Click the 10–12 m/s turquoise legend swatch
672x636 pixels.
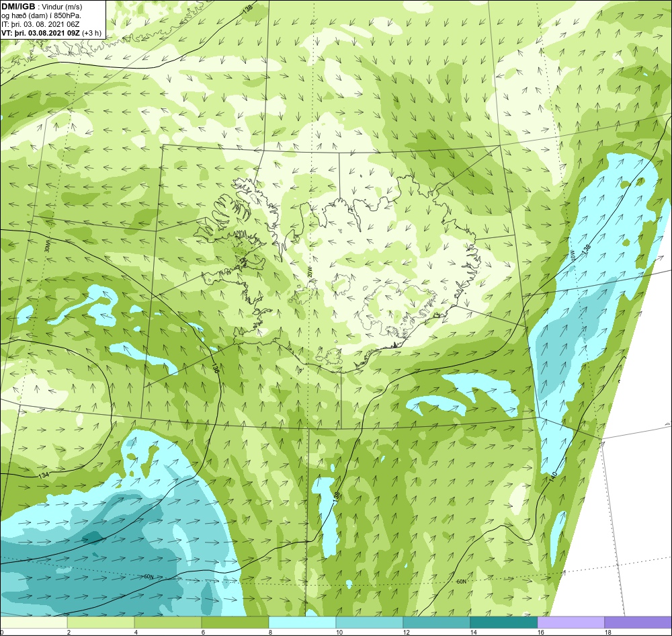coord(370,622)
